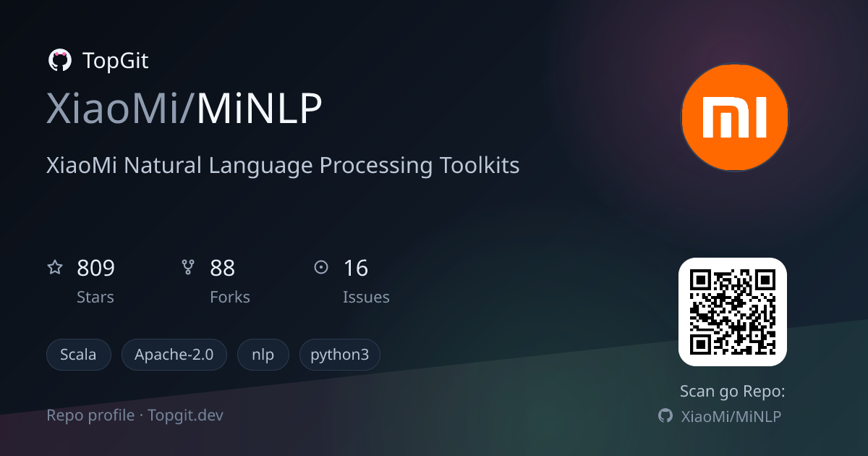The height and width of the screenshot is (456, 868).
Task: Select the Apache-2.0 license tag
Action: click(174, 355)
